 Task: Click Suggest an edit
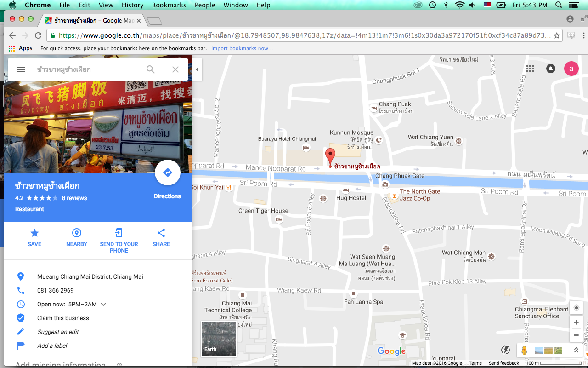tap(58, 332)
